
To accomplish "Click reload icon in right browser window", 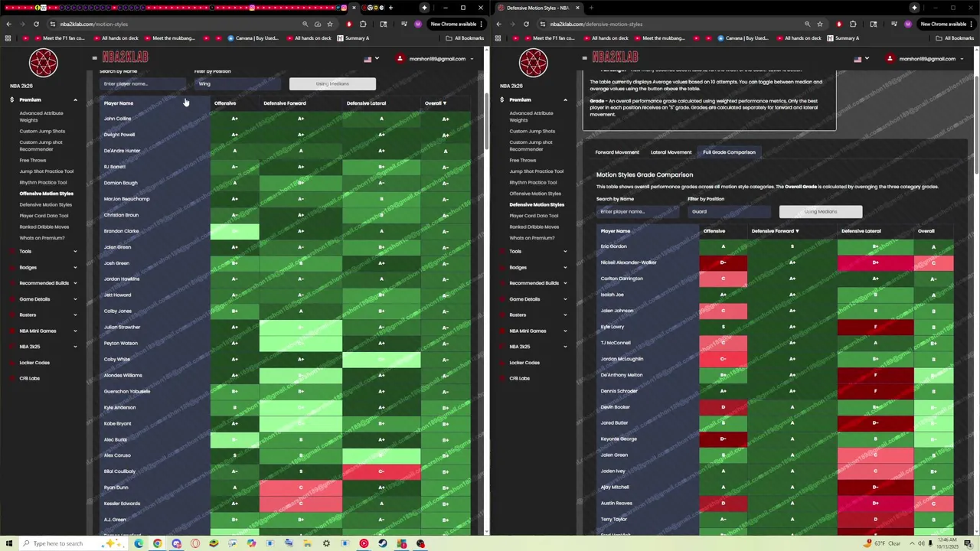I will (526, 24).
